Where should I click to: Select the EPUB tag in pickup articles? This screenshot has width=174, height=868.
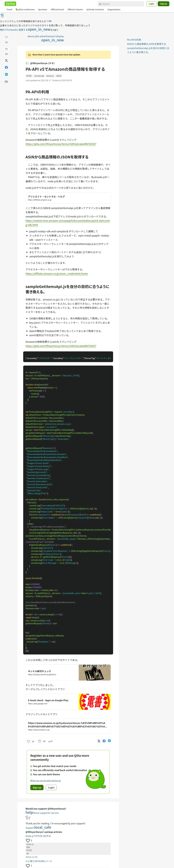tap(29, 850)
